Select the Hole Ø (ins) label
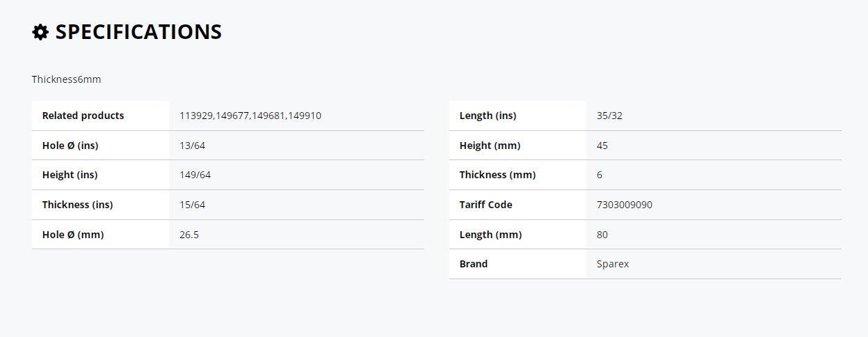This screenshot has width=868, height=337. [70, 146]
